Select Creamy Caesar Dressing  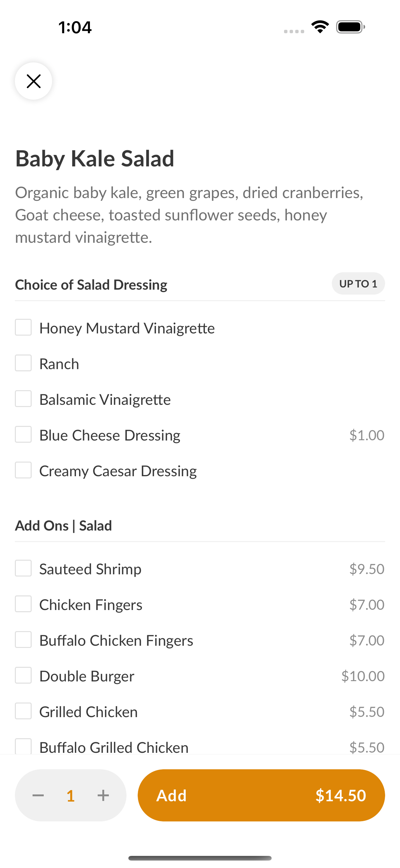coord(23,470)
